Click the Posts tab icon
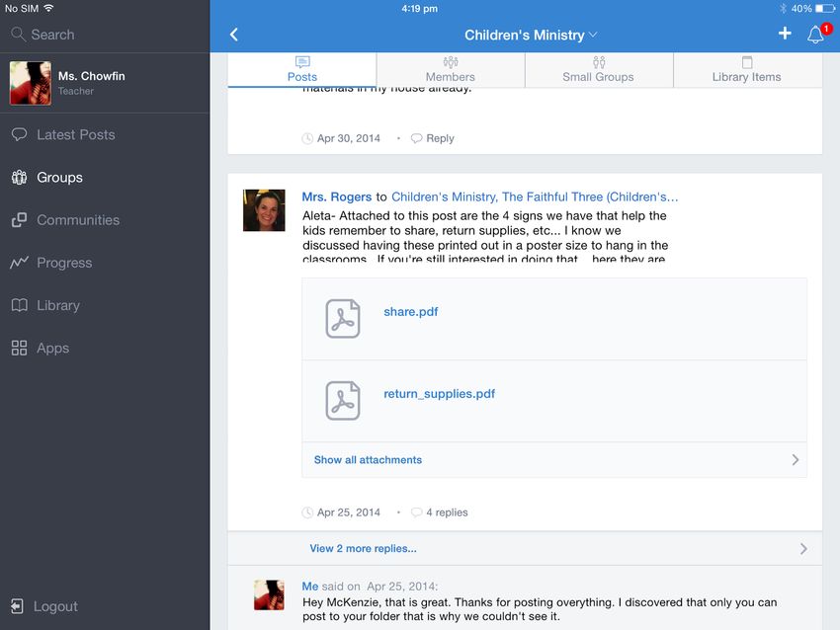 click(x=302, y=62)
